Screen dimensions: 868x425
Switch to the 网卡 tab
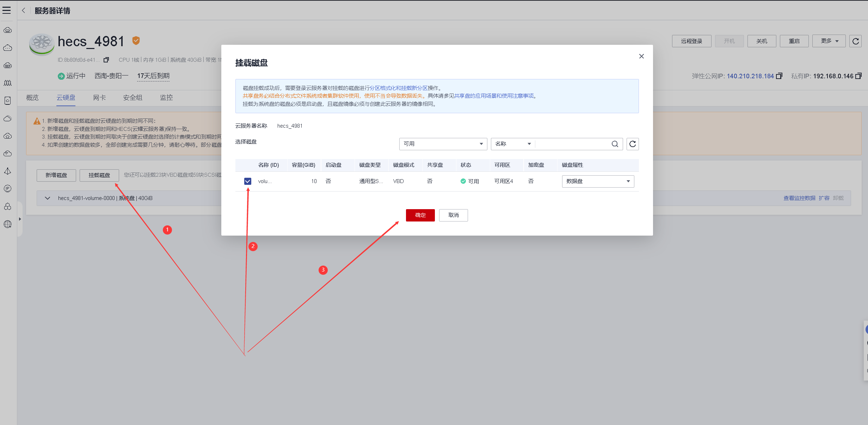tap(99, 98)
